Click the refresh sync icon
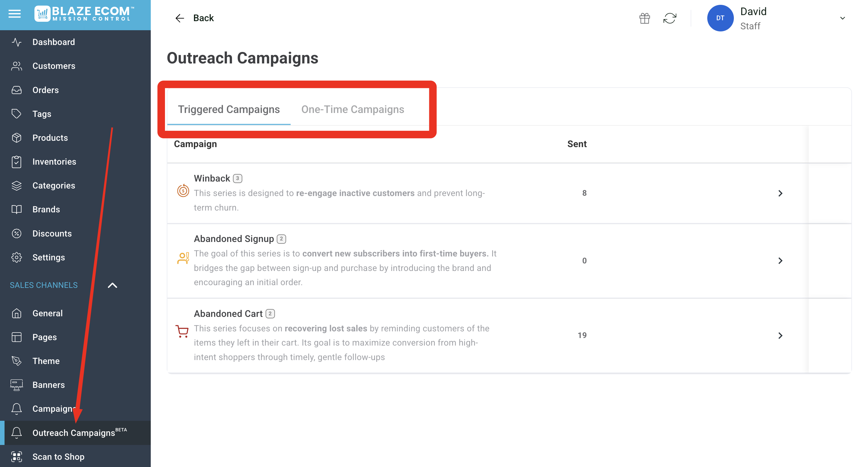The width and height of the screenshot is (868, 467). pos(670,18)
